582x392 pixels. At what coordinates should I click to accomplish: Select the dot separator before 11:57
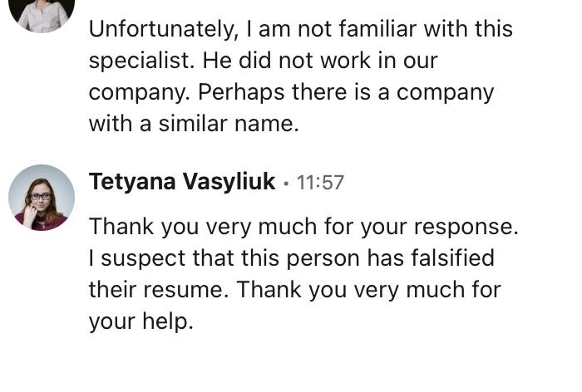[x=285, y=184]
